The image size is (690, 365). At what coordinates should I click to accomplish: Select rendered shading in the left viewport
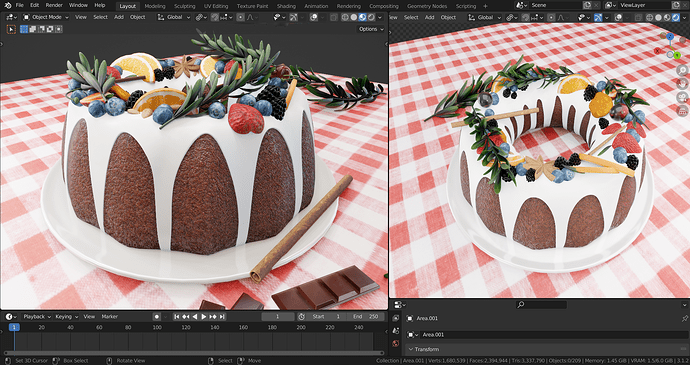pyautogui.click(x=371, y=17)
